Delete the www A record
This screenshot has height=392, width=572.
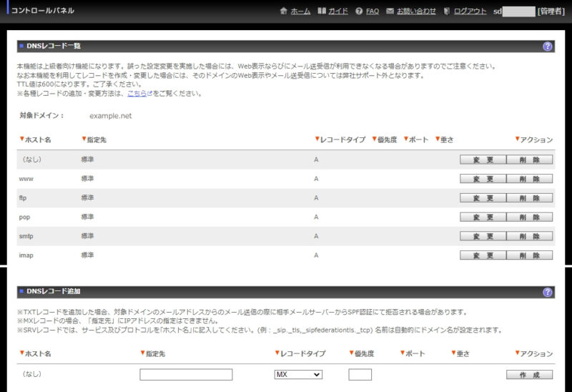point(530,179)
